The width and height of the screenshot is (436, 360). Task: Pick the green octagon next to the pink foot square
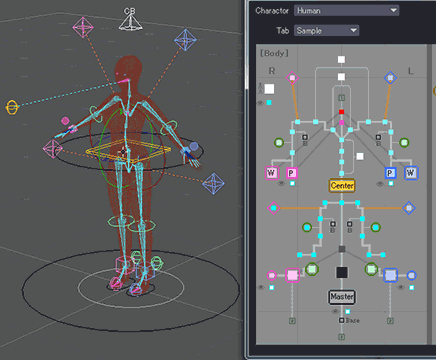pos(312,269)
